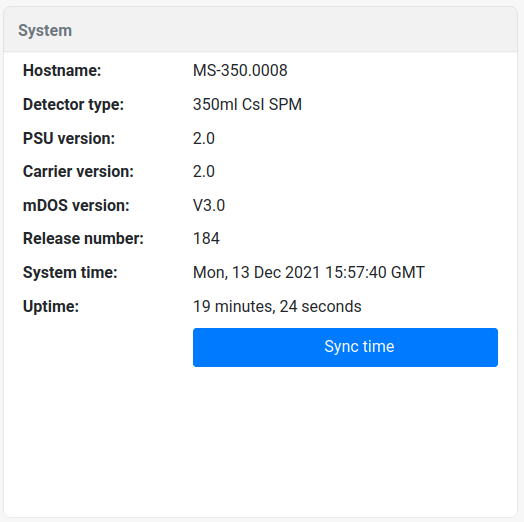Screen dimensions: 524x522
Task: Select the system time Mon, 13 Dec 2021
Action: pos(256,272)
